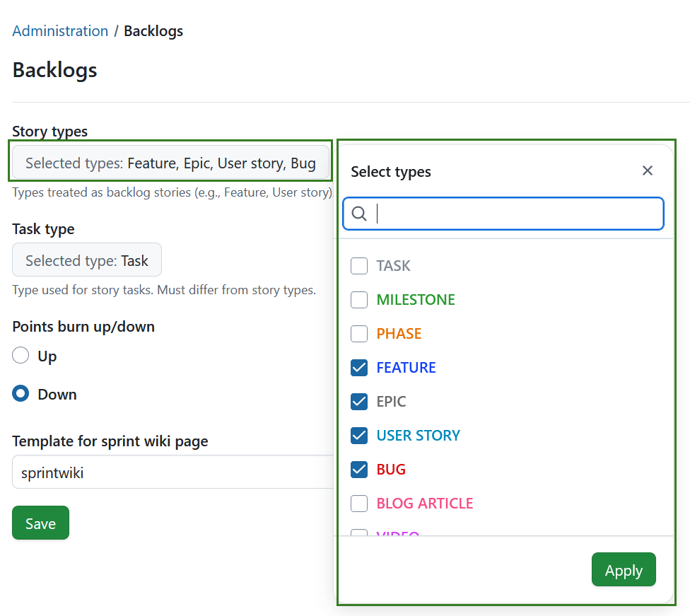Image resolution: width=690 pixels, height=616 pixels.
Task: Check the TASK checkbox
Action: [x=359, y=265]
